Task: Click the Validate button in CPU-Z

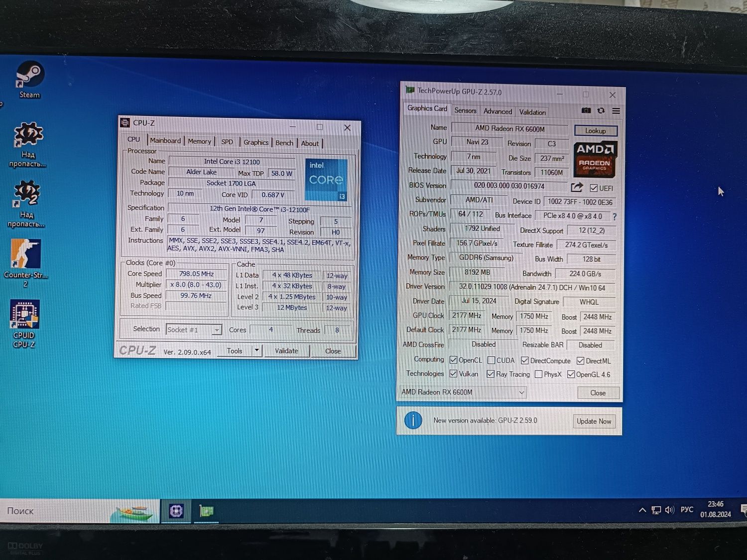Action: pyautogui.click(x=286, y=351)
